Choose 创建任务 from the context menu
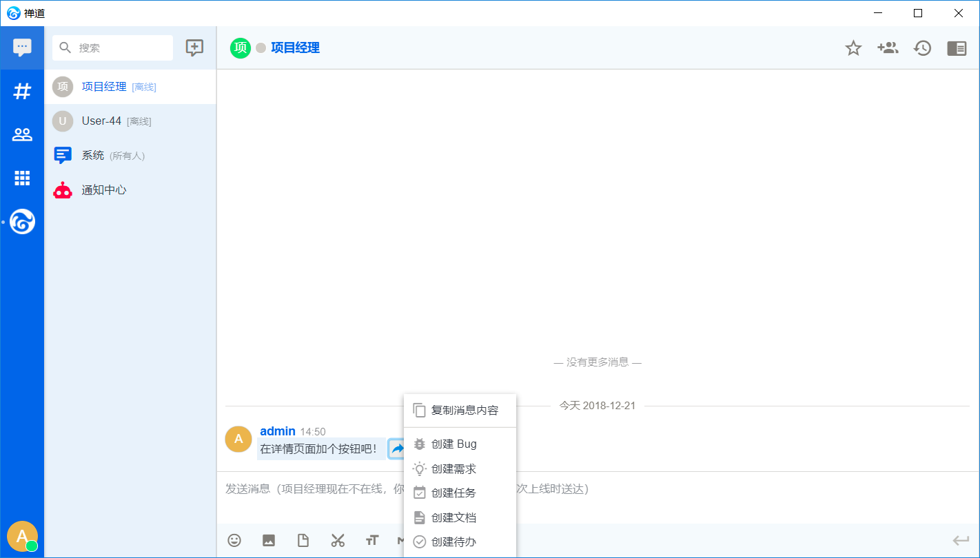Screen dimensions: 980x558 460,493
